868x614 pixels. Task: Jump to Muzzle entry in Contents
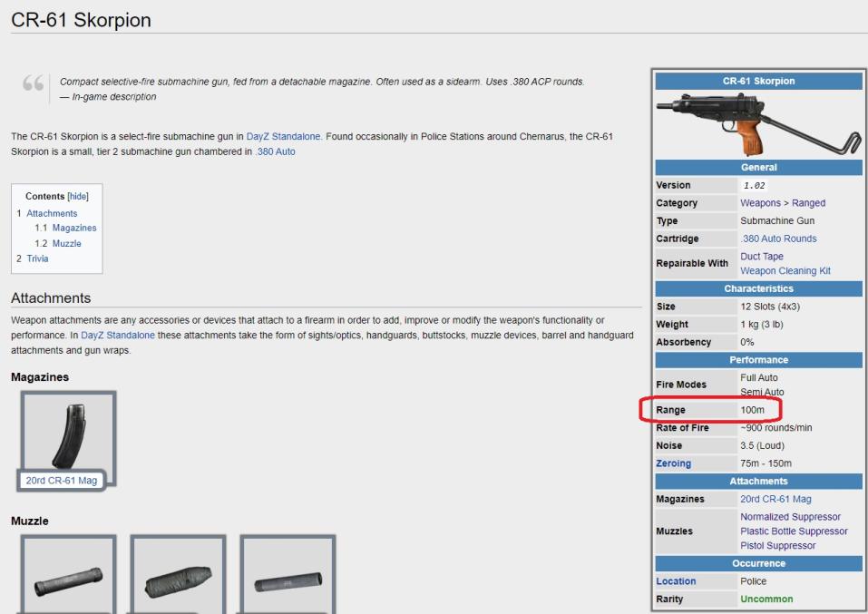(66, 243)
